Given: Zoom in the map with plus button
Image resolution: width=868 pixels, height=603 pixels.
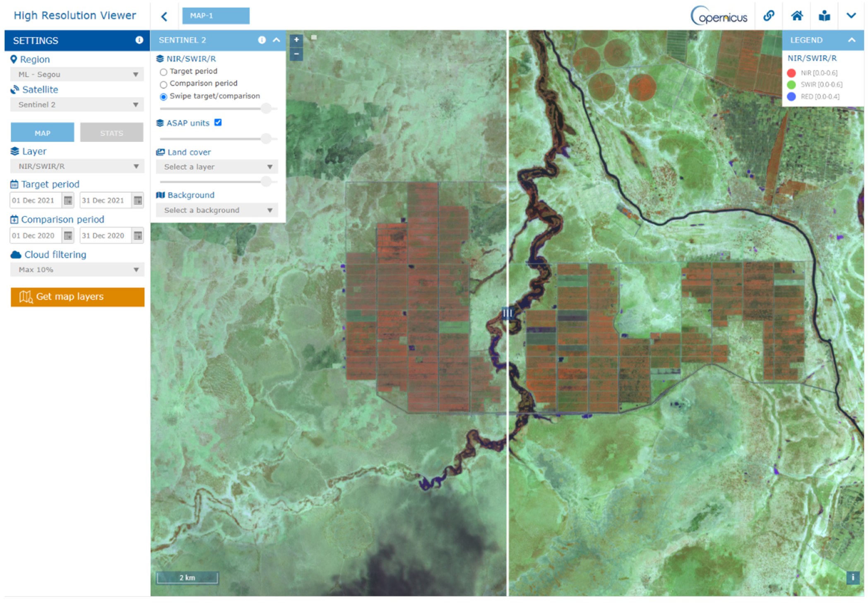Looking at the screenshot, I should point(296,40).
